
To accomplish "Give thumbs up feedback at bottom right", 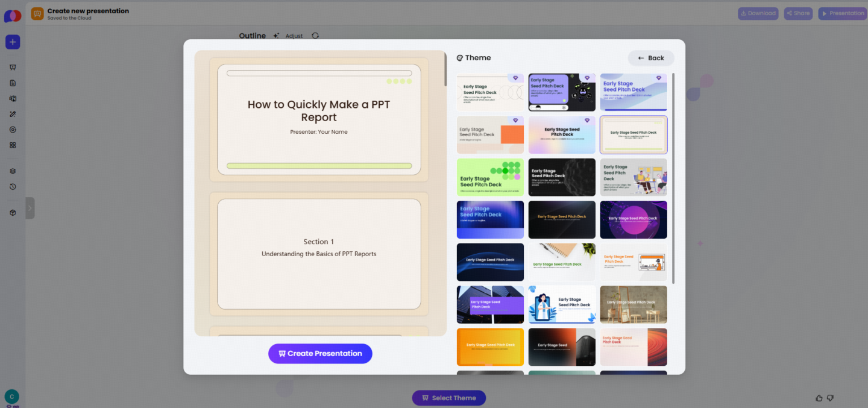I will coord(819,398).
